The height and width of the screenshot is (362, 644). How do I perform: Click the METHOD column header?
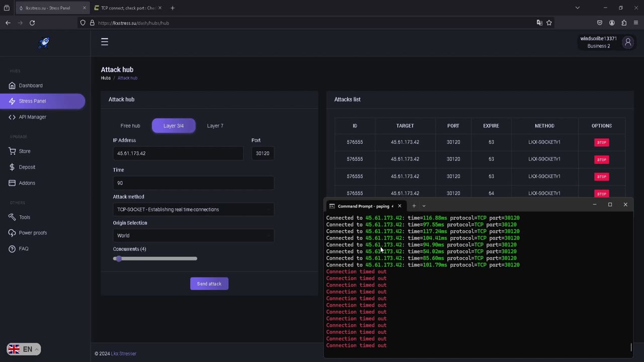pos(544,126)
